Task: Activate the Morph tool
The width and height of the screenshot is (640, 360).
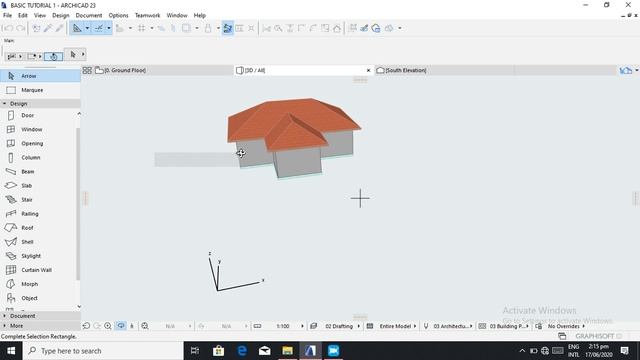Action: click(38, 284)
